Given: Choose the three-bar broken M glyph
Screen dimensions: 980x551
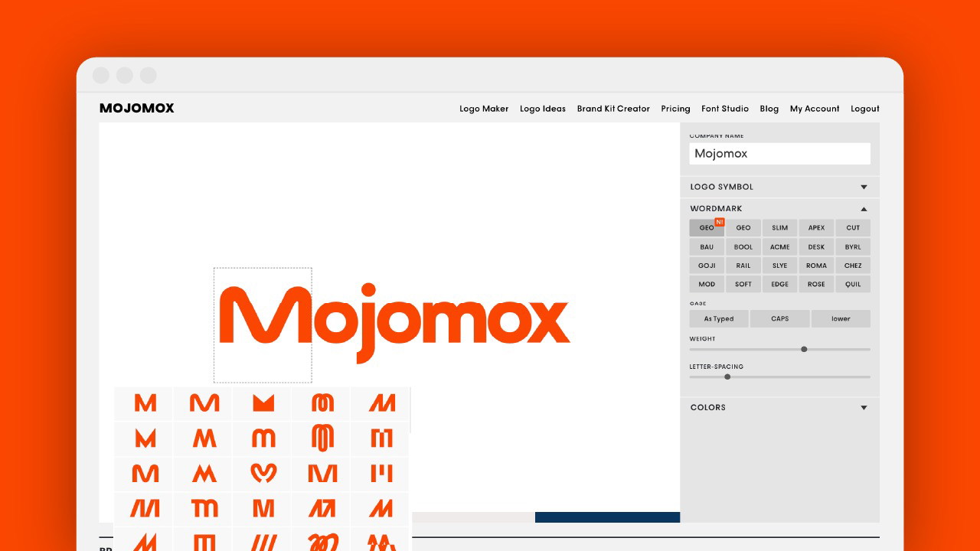Looking at the screenshot, I should click(x=381, y=473).
